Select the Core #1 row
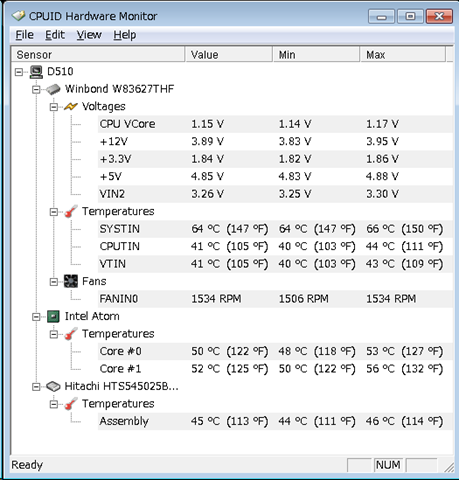Screen dimensions: 459x480 coord(275,369)
